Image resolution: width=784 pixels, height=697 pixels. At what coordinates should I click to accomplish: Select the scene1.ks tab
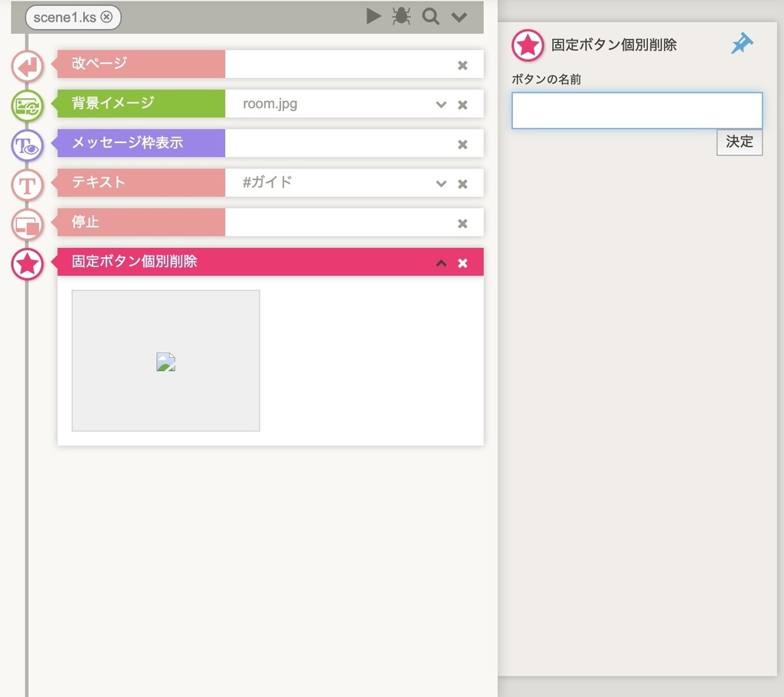click(x=65, y=16)
